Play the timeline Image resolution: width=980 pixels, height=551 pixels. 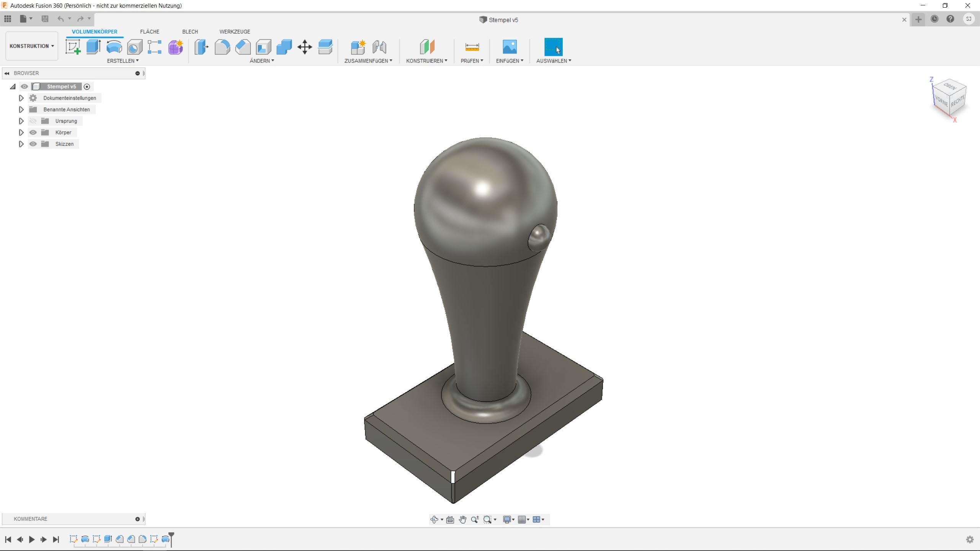click(x=32, y=539)
